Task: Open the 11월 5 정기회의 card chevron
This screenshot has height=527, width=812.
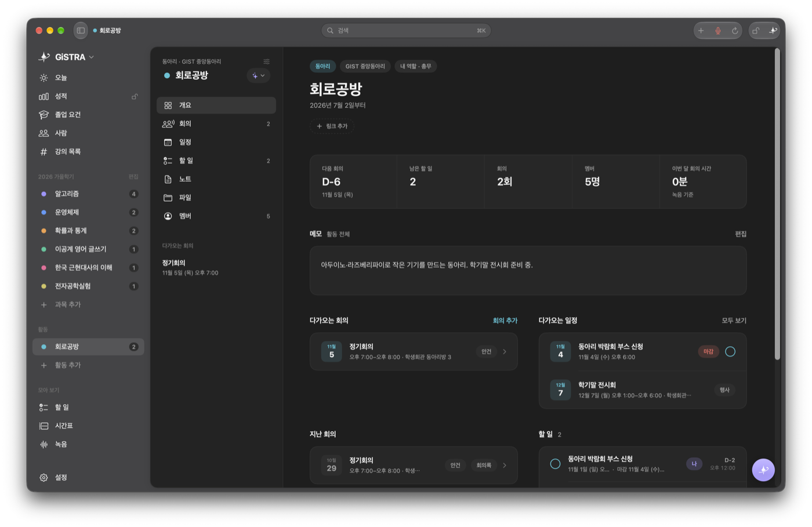Action: click(505, 351)
